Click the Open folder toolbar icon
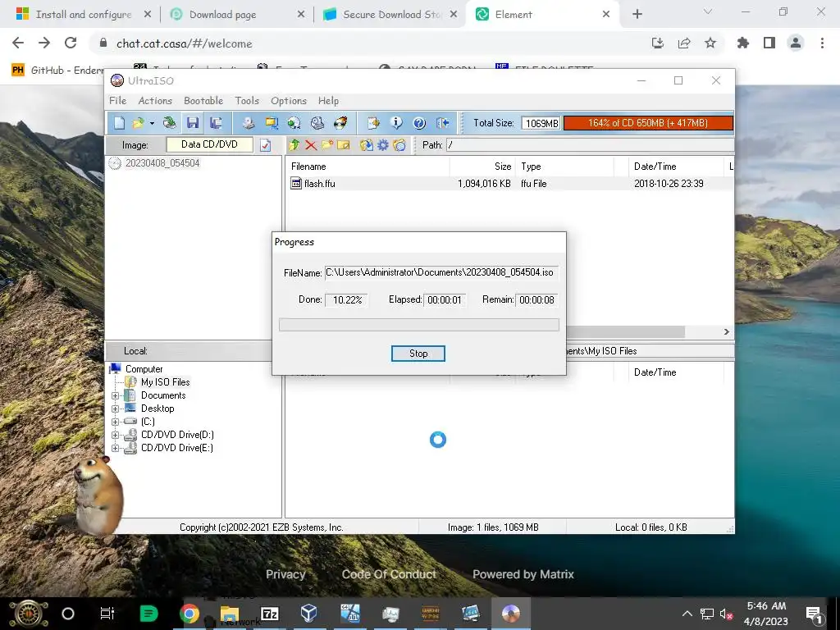The height and width of the screenshot is (630, 840). point(138,123)
